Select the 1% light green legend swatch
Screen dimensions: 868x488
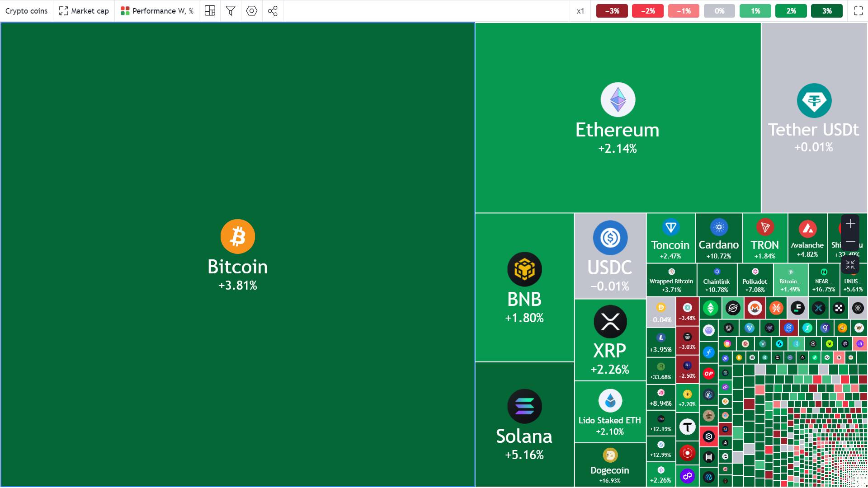[x=755, y=11]
